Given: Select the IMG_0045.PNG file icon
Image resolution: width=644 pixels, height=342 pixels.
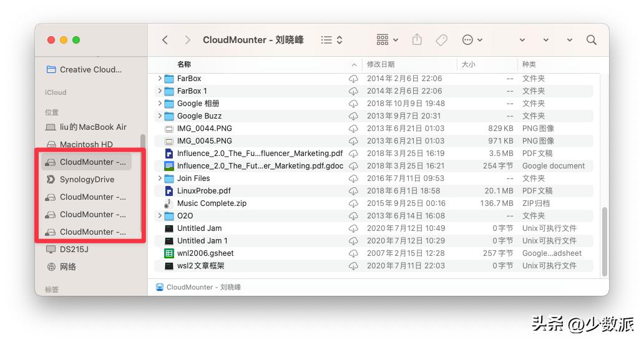Looking at the screenshot, I should 169,141.
